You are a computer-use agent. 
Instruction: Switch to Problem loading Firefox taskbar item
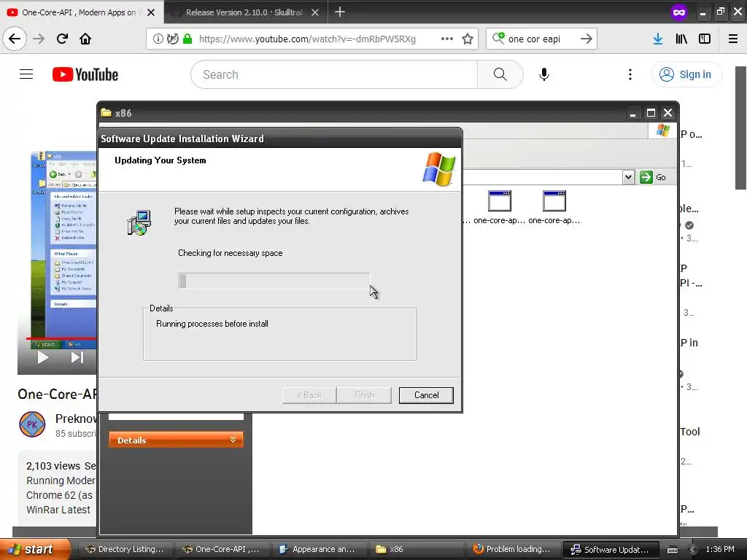coord(513,549)
